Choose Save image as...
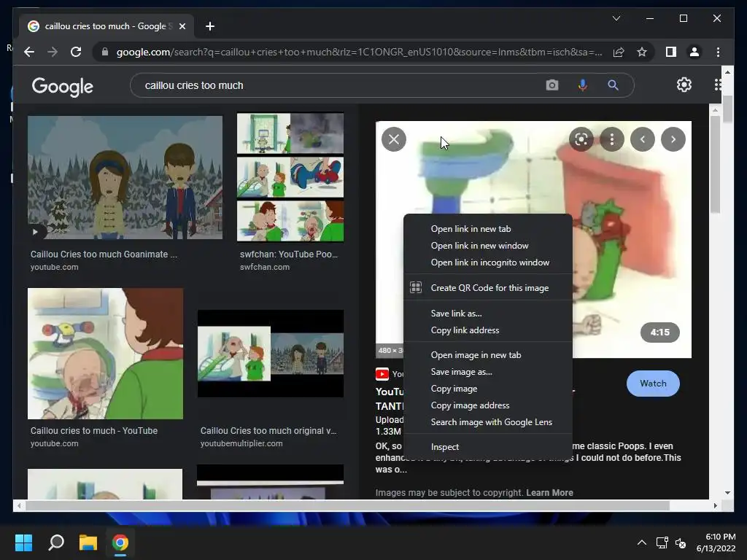 (x=488, y=371)
